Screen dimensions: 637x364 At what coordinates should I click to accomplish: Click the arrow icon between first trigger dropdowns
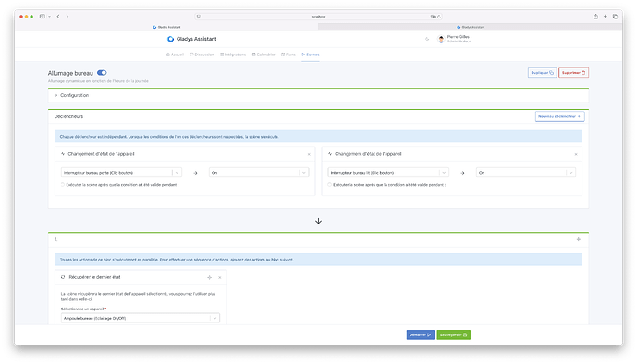coord(195,173)
